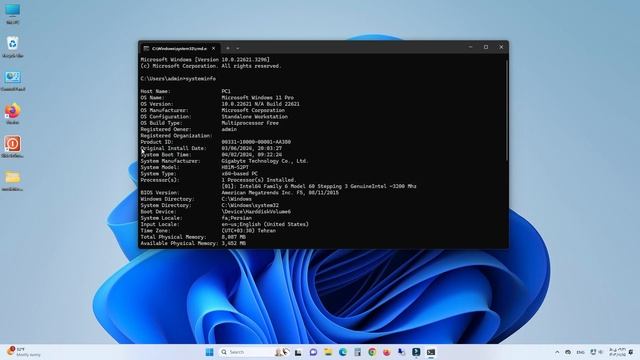Launch Google Chrome from the taskbar
Viewport: 640px width, 360px height.
372,352
